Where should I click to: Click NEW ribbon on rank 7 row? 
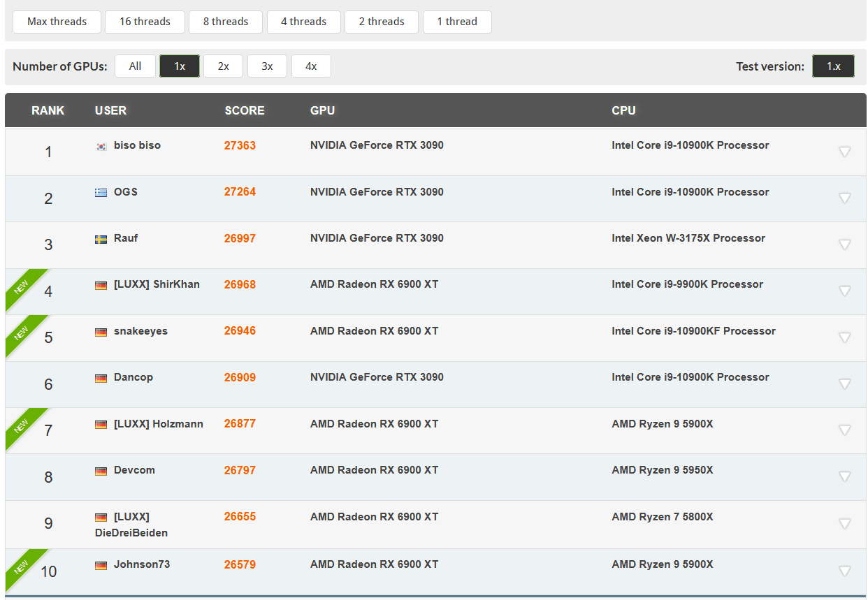point(22,425)
